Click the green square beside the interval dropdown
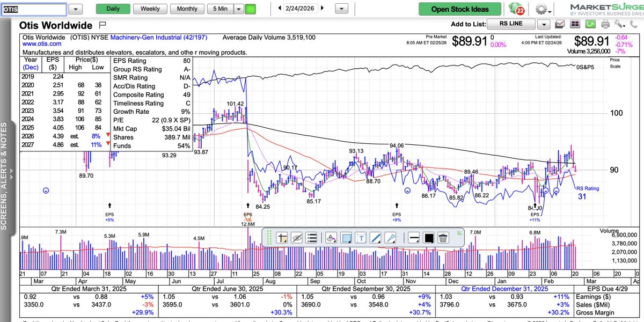 251,9
